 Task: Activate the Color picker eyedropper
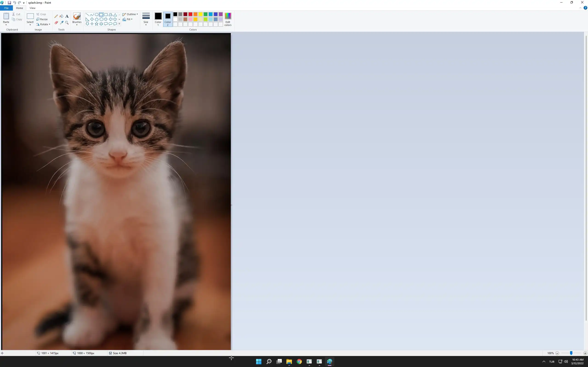62,22
